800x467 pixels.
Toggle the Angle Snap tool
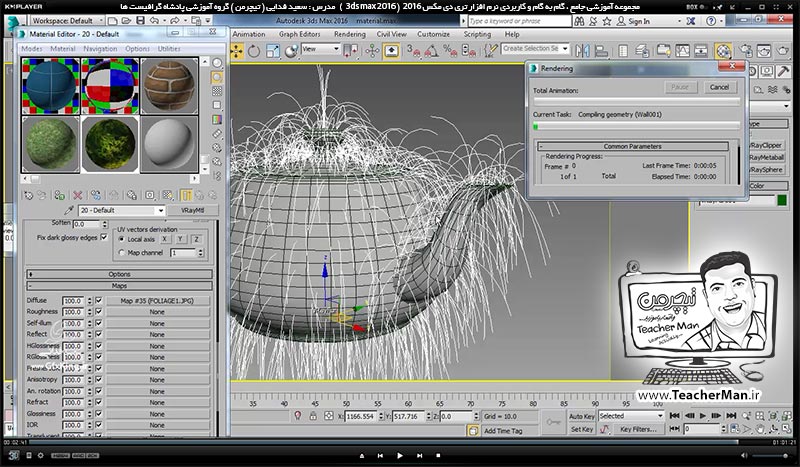click(431, 51)
